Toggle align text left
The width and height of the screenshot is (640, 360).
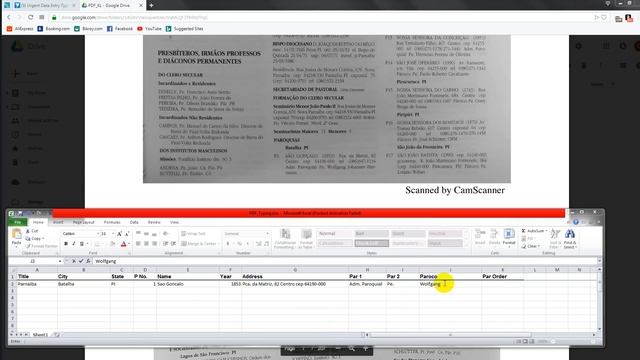click(x=138, y=244)
